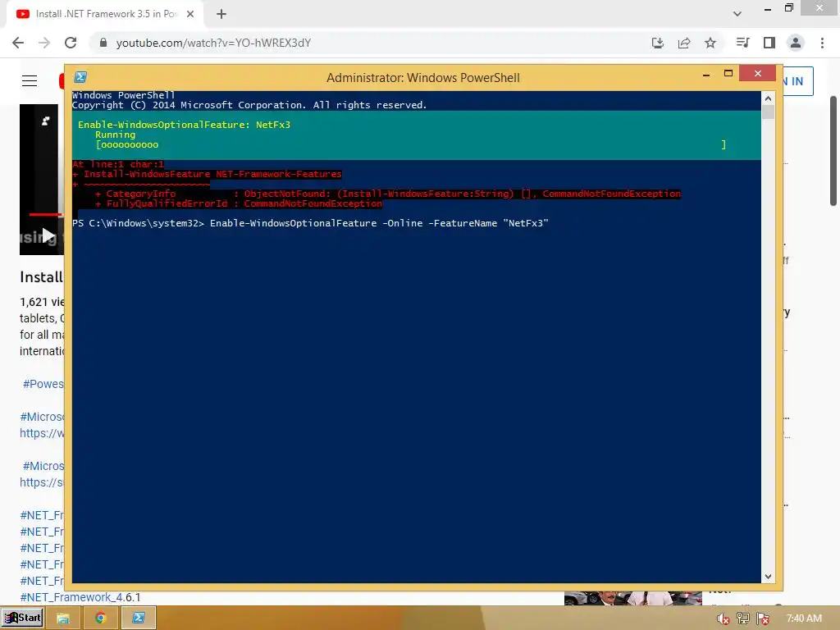Select the Install .NET Framework 3.5 tab

106,14
